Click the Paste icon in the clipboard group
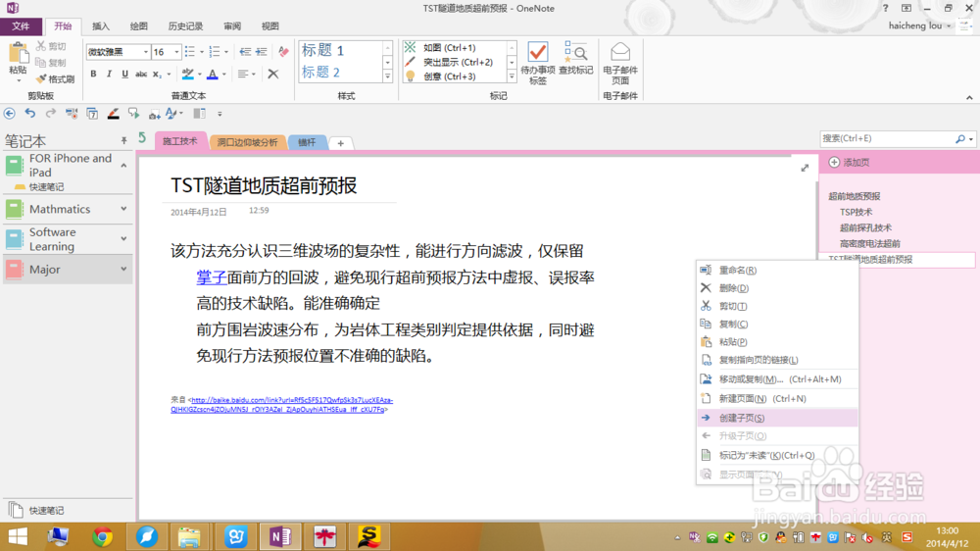This screenshot has width=980, height=551. pos(18,55)
